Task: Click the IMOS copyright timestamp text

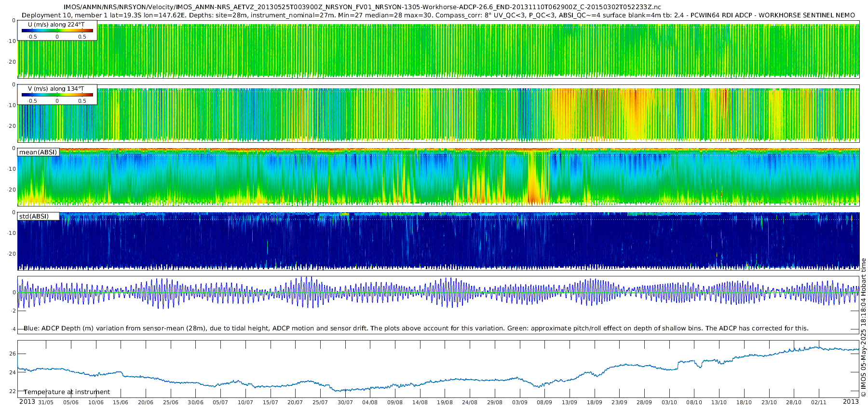Action: point(863,328)
